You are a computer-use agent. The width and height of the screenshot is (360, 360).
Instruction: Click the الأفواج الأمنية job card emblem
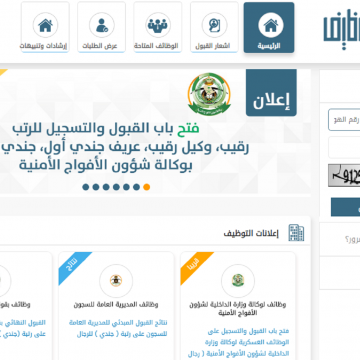238,281
